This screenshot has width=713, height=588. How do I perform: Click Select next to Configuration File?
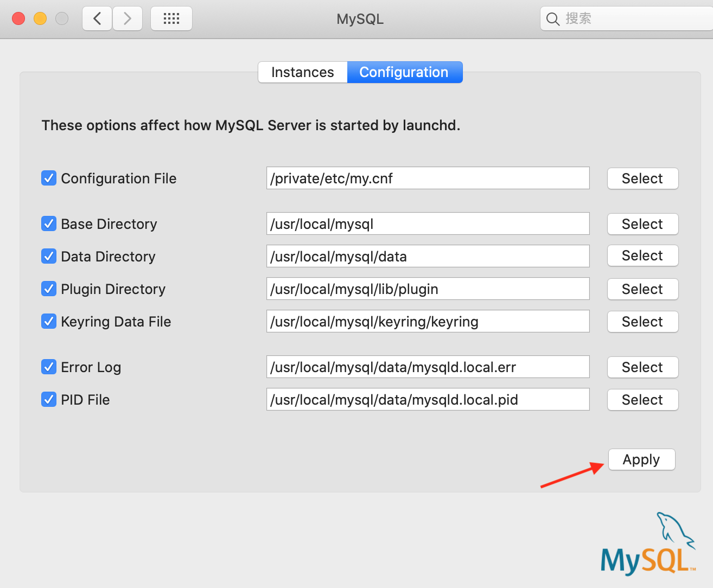pyautogui.click(x=642, y=178)
